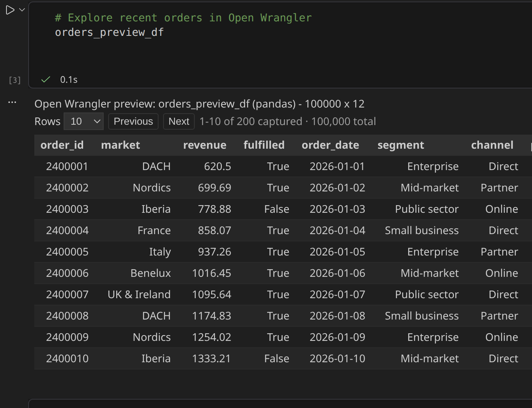The height and width of the screenshot is (408, 532).
Task: Click the UK & Ireland market cell
Action: (139, 294)
